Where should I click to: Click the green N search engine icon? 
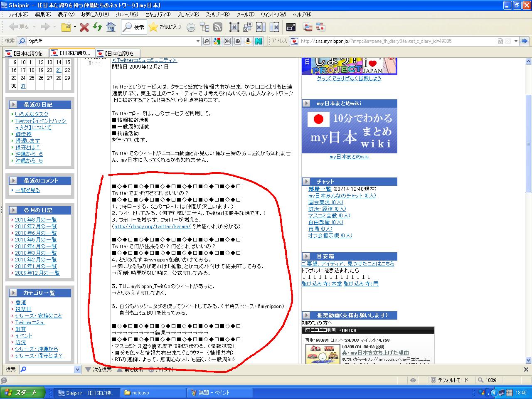pyautogui.click(x=258, y=41)
